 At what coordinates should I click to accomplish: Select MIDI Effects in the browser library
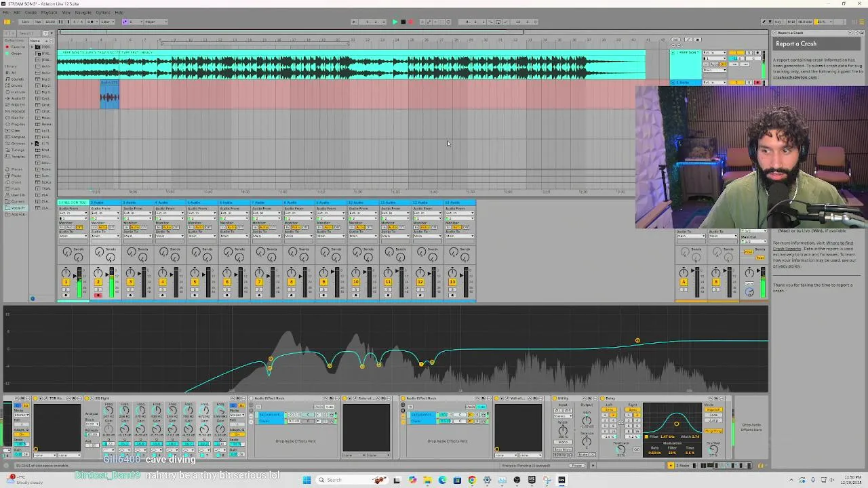[x=16, y=105]
